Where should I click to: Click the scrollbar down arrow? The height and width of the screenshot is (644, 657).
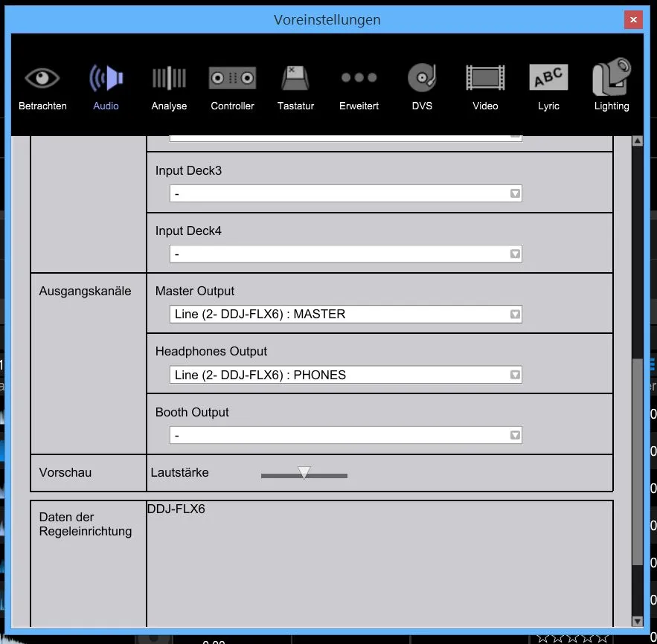(637, 621)
